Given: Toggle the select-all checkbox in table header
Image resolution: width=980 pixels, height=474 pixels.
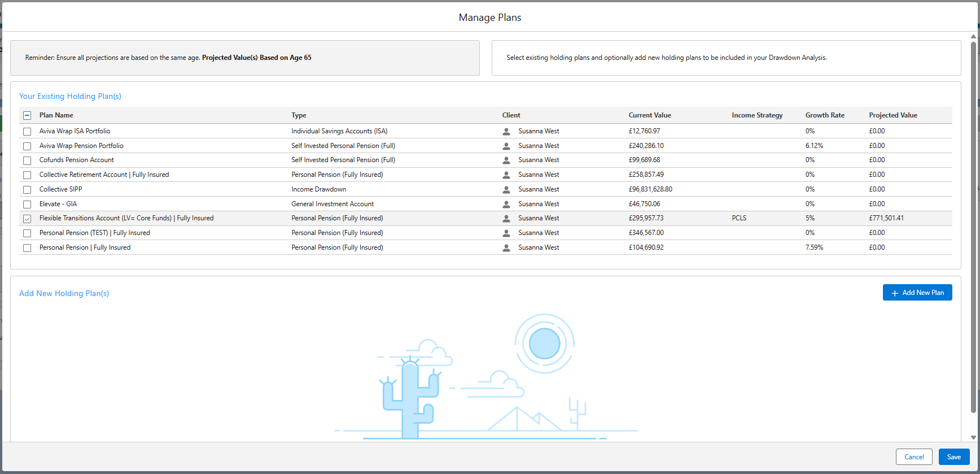Looking at the screenshot, I should click(27, 115).
